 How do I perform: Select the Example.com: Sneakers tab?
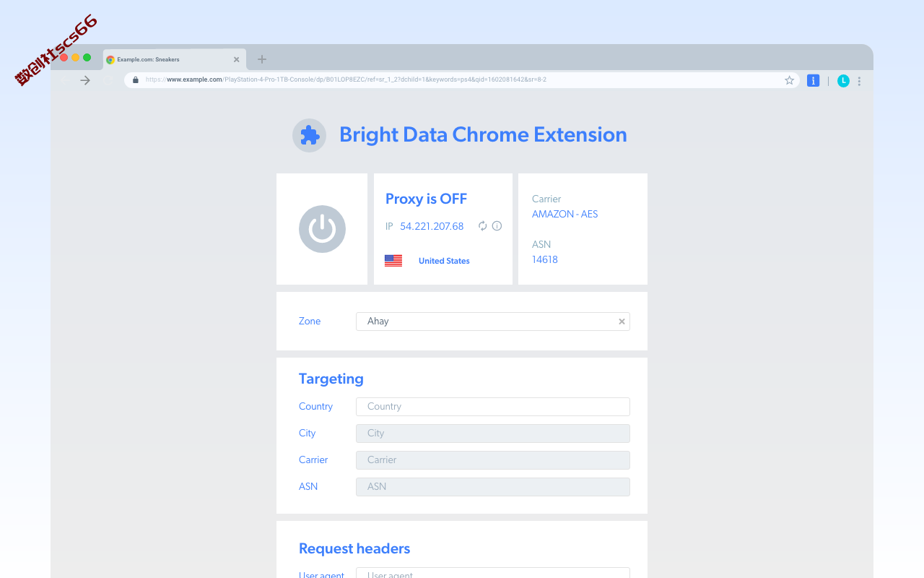tap(174, 59)
